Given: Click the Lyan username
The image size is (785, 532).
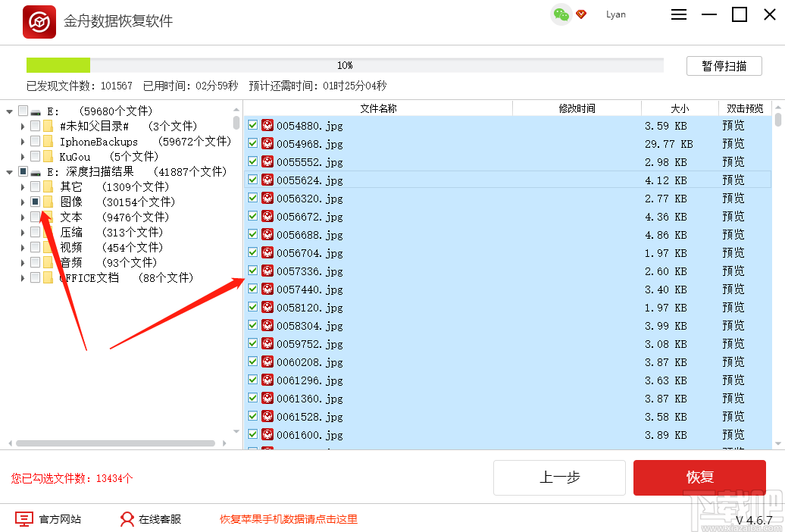Looking at the screenshot, I should click(616, 14).
